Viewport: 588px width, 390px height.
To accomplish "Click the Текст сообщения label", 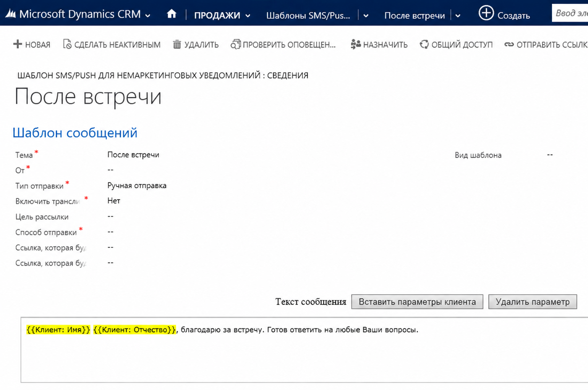I will pyautogui.click(x=311, y=302).
